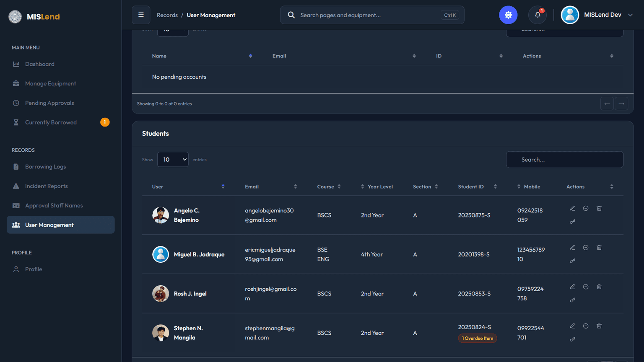Screen dimensions: 644x362
Task: Click the trash delete icon for Stephen N. Mangila
Action: coord(599,326)
